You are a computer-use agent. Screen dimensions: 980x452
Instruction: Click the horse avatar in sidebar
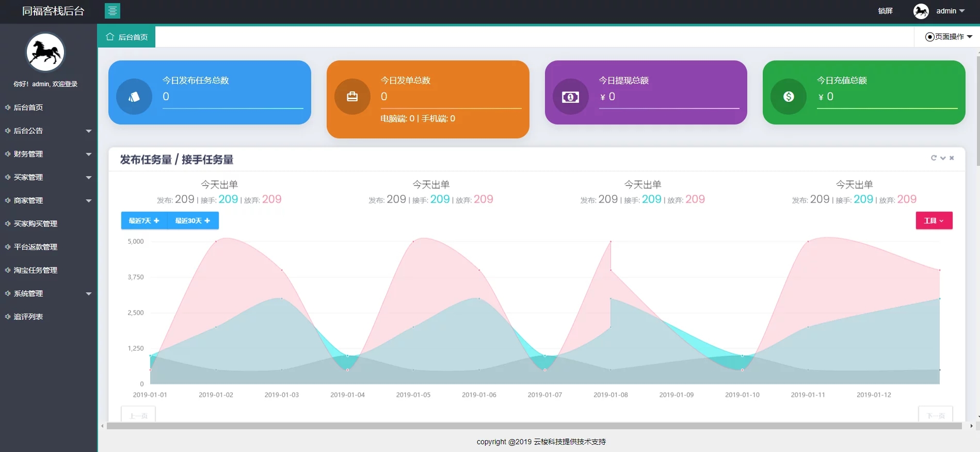pyautogui.click(x=45, y=52)
